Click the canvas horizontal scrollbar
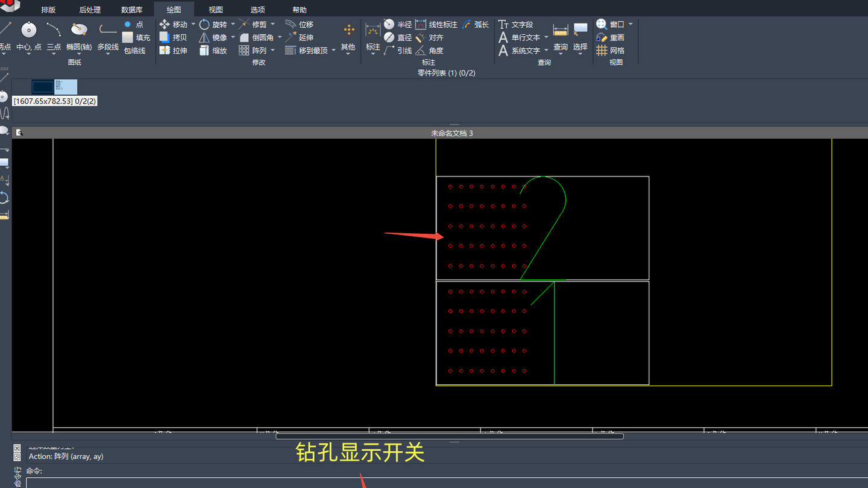This screenshot has width=868, height=488. [450, 436]
